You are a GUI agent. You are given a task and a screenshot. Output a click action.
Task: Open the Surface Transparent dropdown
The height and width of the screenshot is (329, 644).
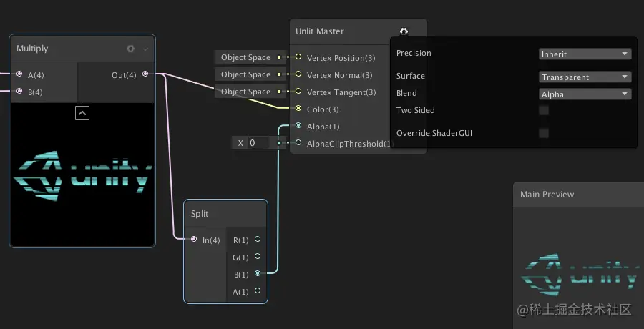point(585,77)
